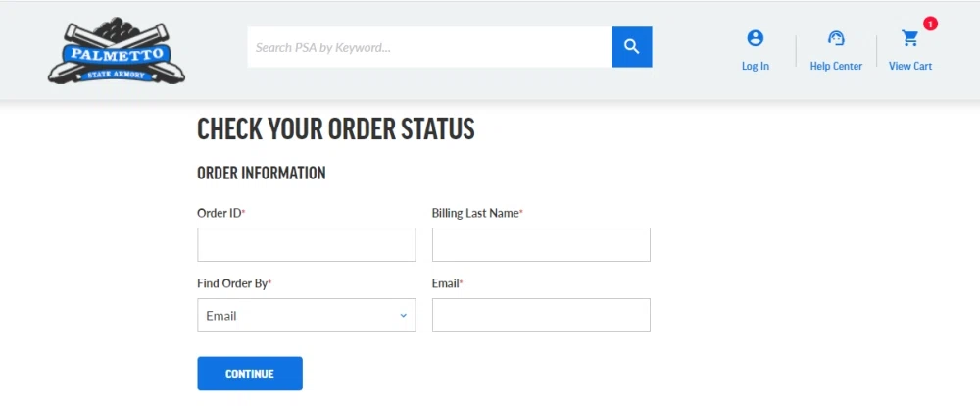
Task: Click the Palmetto State Armory logo
Action: tap(117, 51)
